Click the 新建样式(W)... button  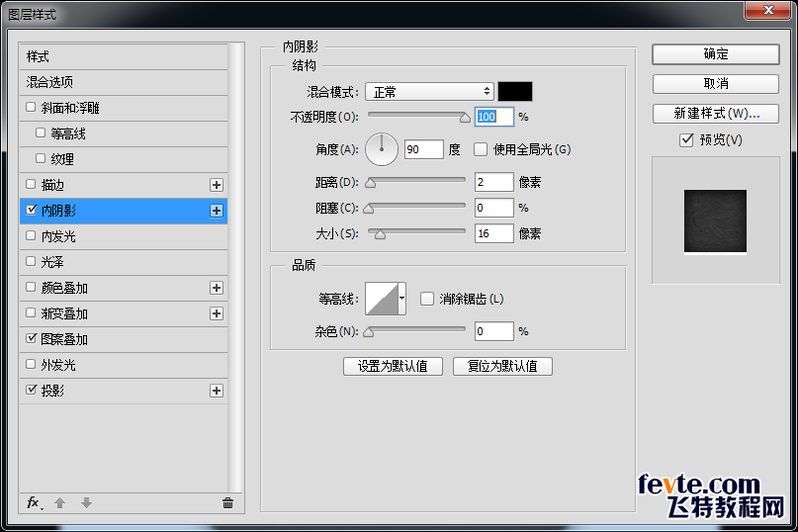pyautogui.click(x=716, y=113)
